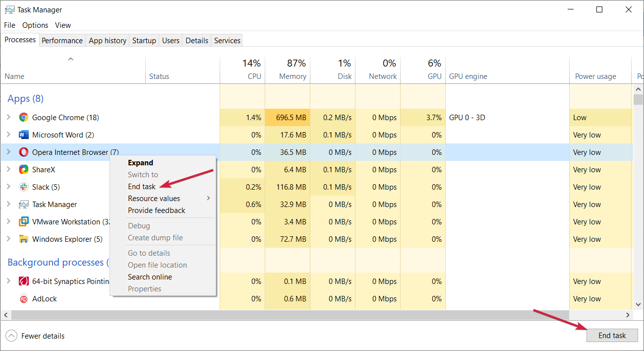
Task: Expand the ShareX process row
Action: 8,170
